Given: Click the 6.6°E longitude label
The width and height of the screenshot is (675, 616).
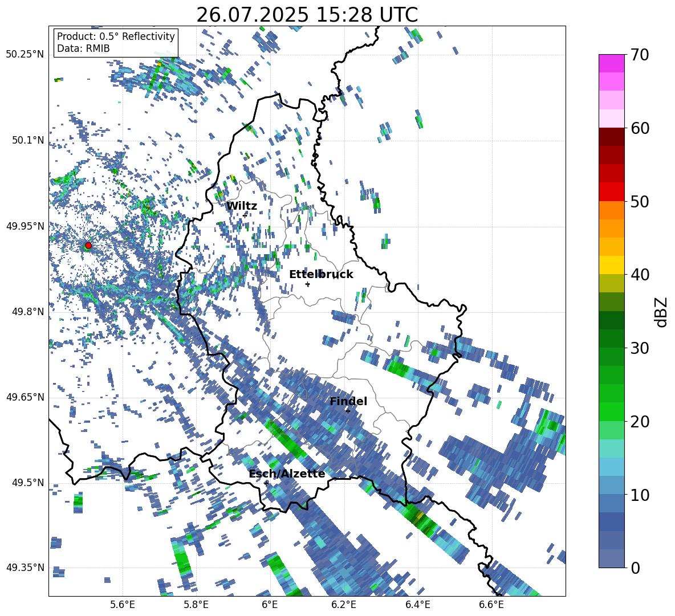Looking at the screenshot, I should [491, 605].
